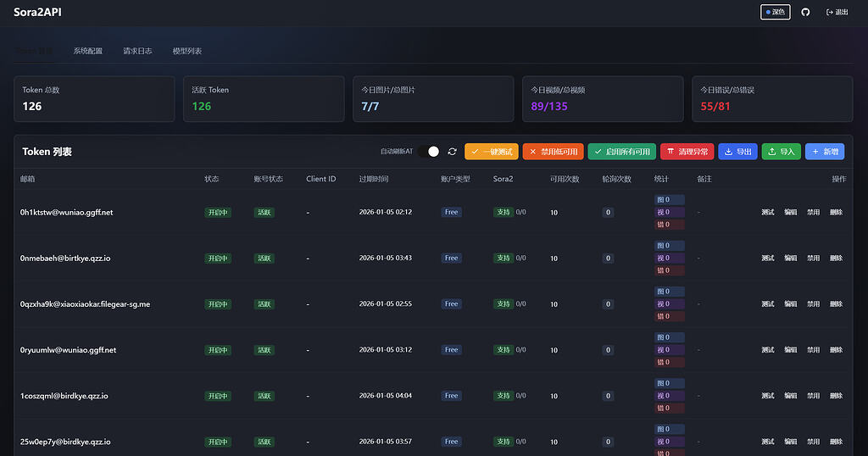Click the Sora2API title
Image resolution: width=868 pixels, height=456 pixels.
pos(37,12)
